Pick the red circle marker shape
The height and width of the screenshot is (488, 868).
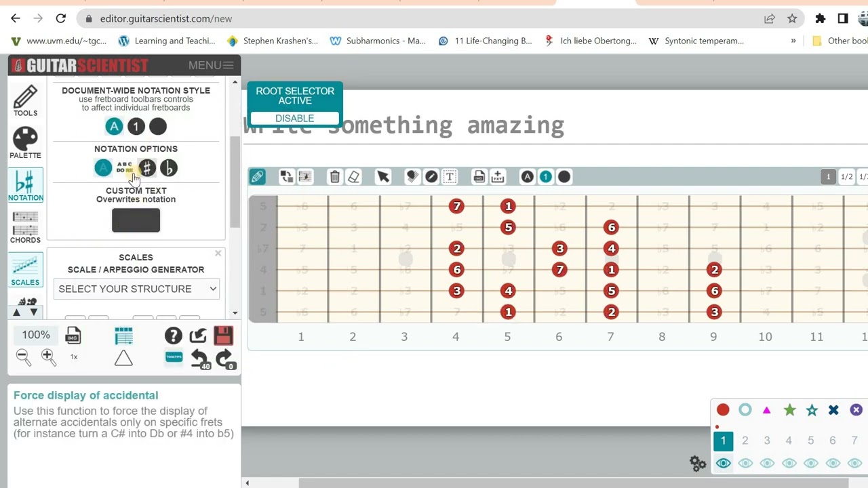point(723,410)
